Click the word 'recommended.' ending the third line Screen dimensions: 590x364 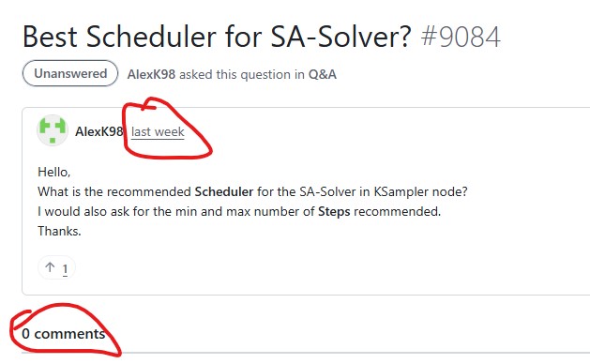(398, 211)
